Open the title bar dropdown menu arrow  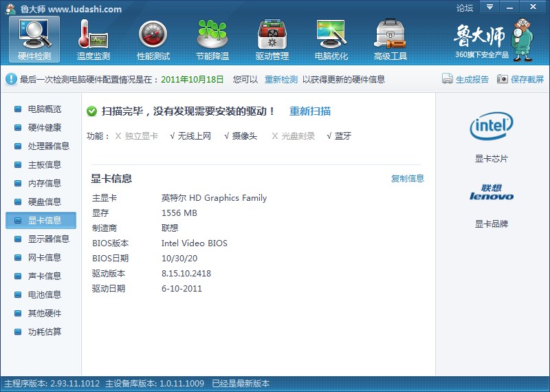pos(489,7)
